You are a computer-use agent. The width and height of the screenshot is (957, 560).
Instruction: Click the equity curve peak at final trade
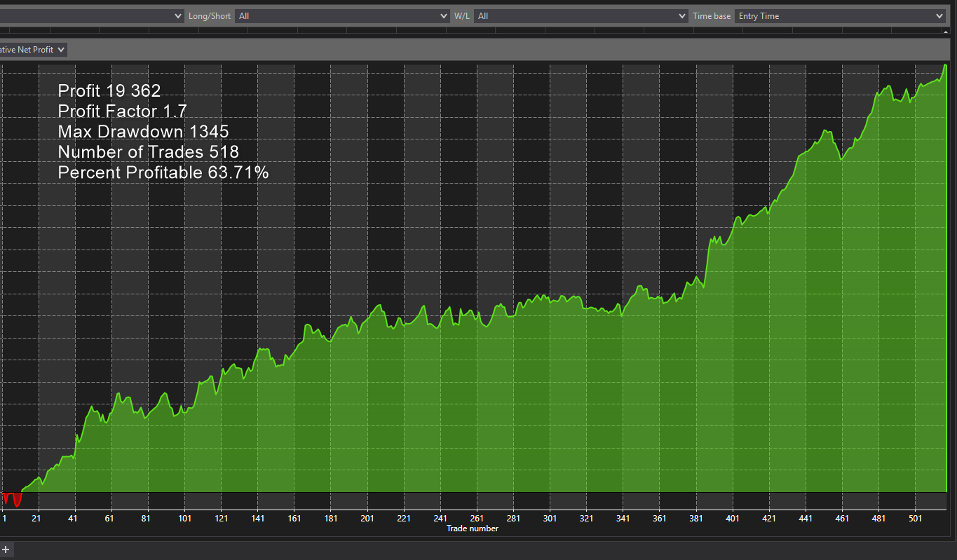click(x=945, y=67)
